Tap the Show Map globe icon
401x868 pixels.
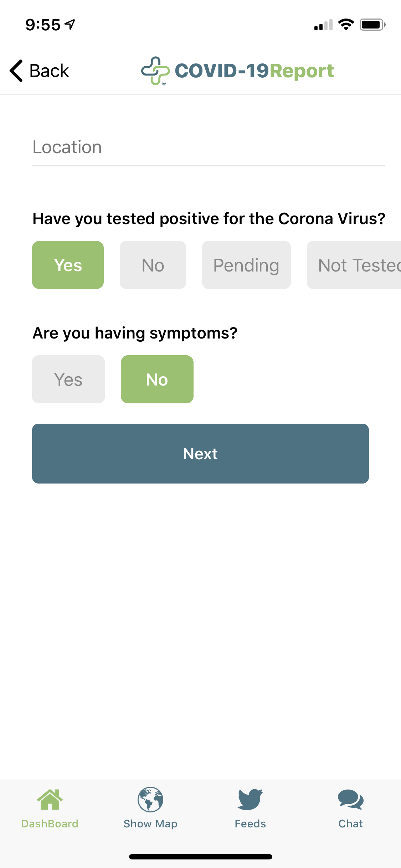[x=150, y=800]
